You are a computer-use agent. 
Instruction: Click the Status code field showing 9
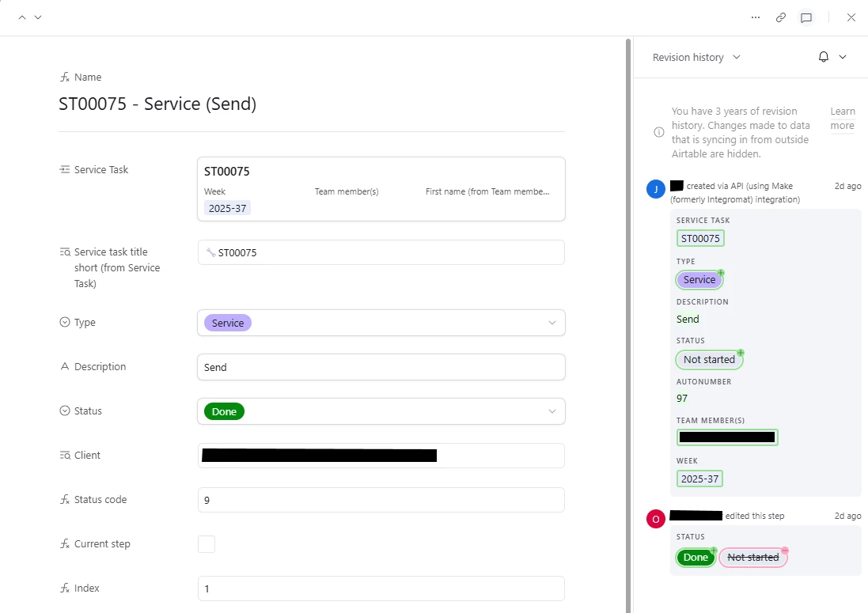coord(381,500)
